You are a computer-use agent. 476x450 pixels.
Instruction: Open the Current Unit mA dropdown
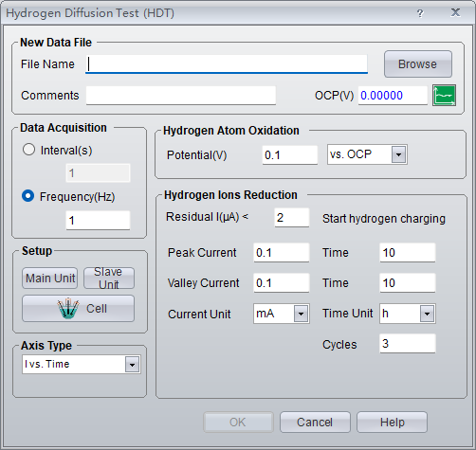click(x=301, y=314)
